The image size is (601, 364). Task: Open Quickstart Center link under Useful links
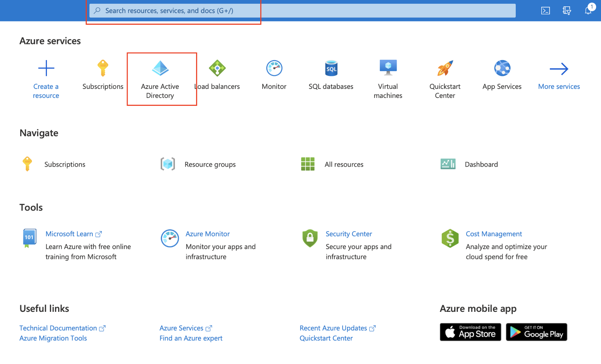click(326, 338)
